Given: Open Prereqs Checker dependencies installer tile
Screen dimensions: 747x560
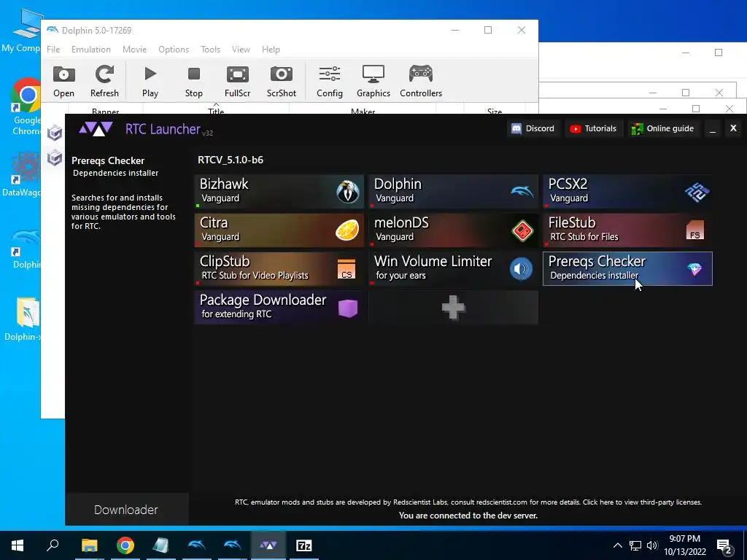Looking at the screenshot, I should 627,268.
